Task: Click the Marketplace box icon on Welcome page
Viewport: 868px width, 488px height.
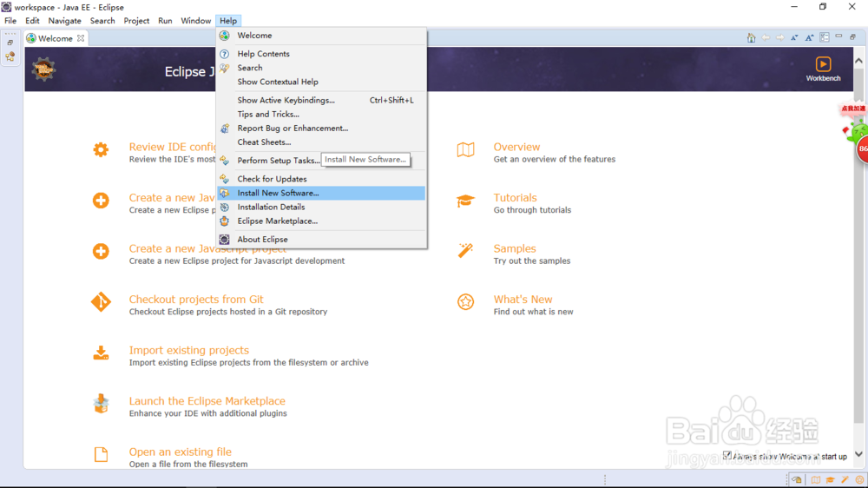Action: click(101, 404)
